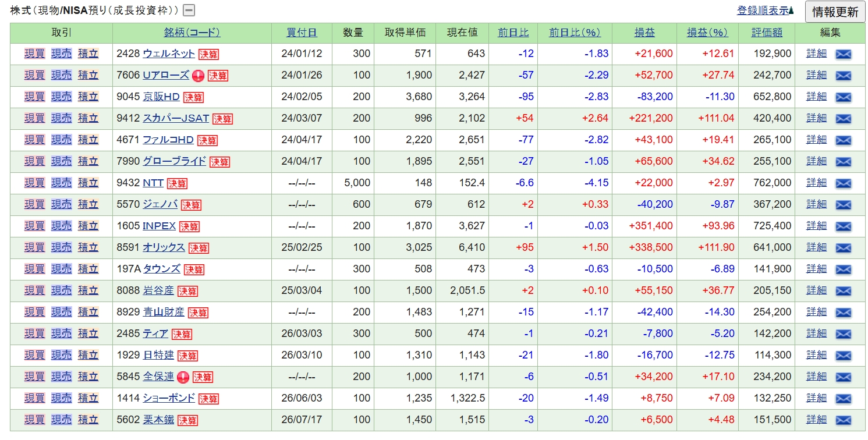Click 決算 badge next to INPEX
Viewport: 868px width, 440px height.
tap(189, 226)
